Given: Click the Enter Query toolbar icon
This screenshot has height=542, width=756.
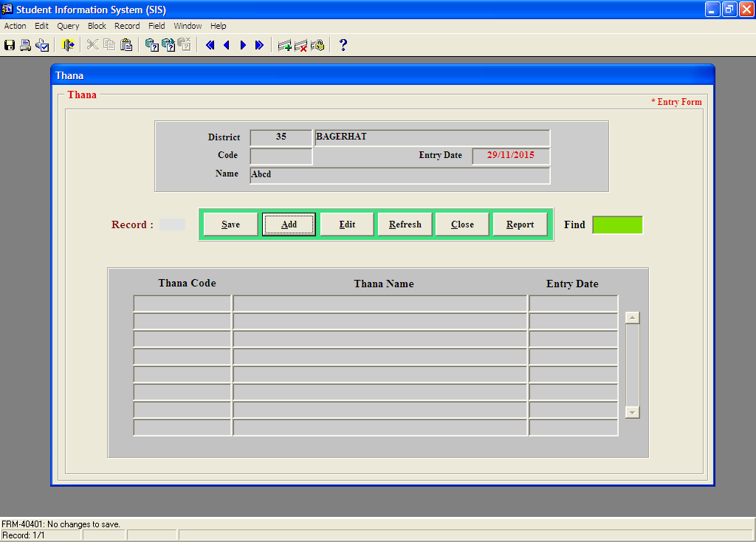Looking at the screenshot, I should point(151,45).
